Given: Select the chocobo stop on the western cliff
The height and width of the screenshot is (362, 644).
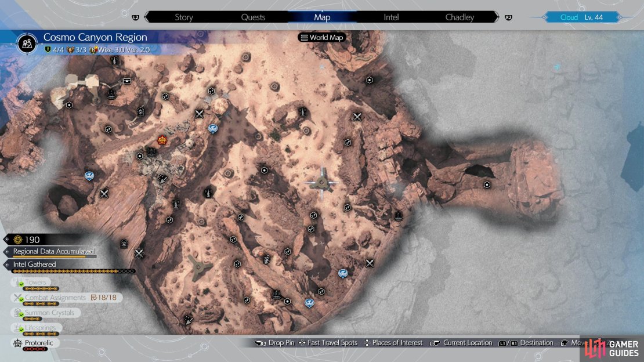Looking at the screenshot, I should [x=89, y=176].
